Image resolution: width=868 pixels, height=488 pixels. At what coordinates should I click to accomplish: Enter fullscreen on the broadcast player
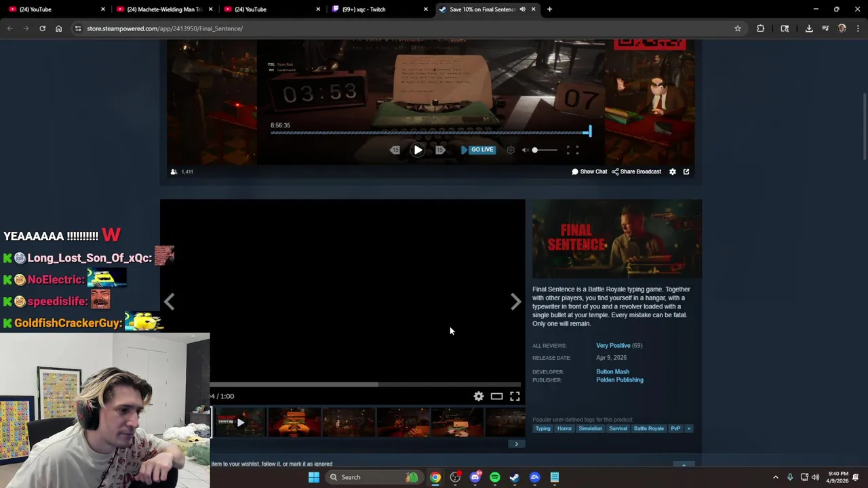572,150
